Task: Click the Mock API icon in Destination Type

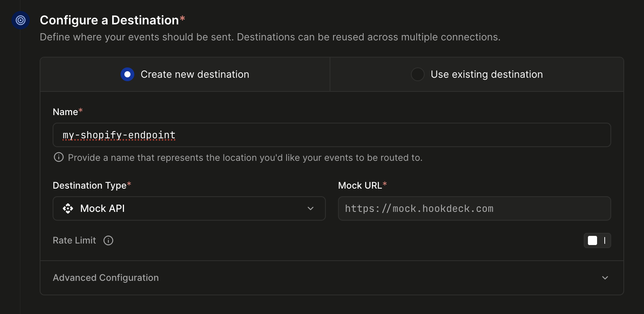Action: [68, 208]
